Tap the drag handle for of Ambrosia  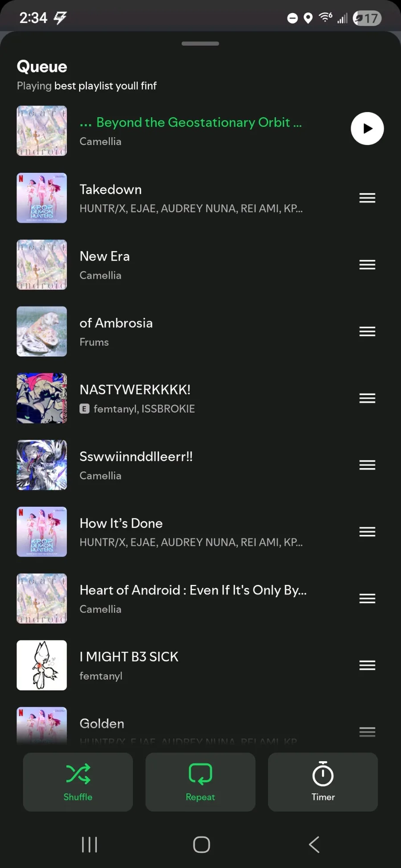coord(367,331)
